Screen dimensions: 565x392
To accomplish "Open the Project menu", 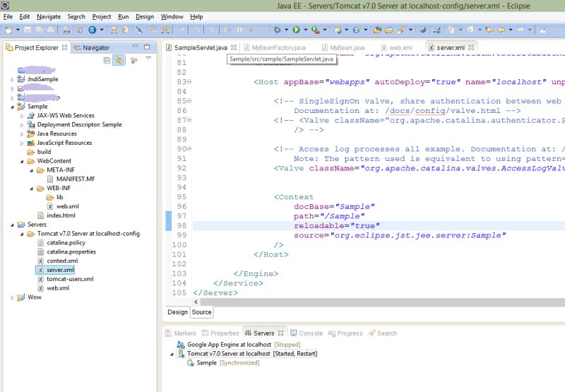I will click(x=102, y=16).
